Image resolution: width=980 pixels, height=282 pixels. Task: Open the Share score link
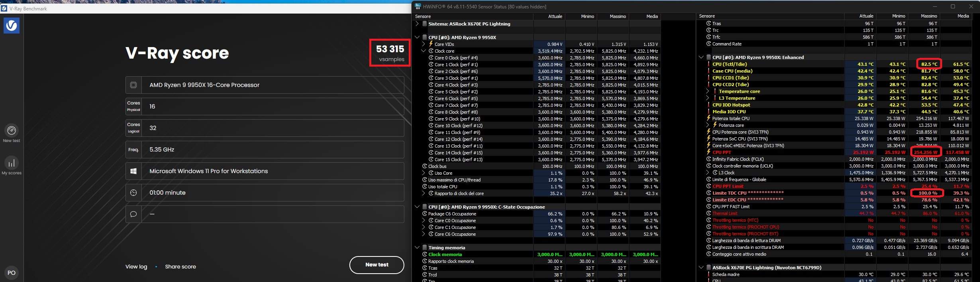pyautogui.click(x=180, y=266)
